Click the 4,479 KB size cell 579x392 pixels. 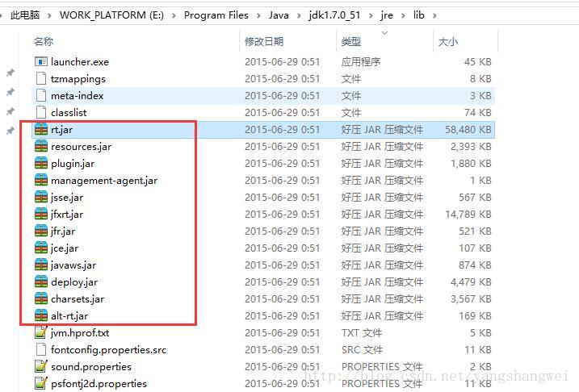tap(471, 282)
